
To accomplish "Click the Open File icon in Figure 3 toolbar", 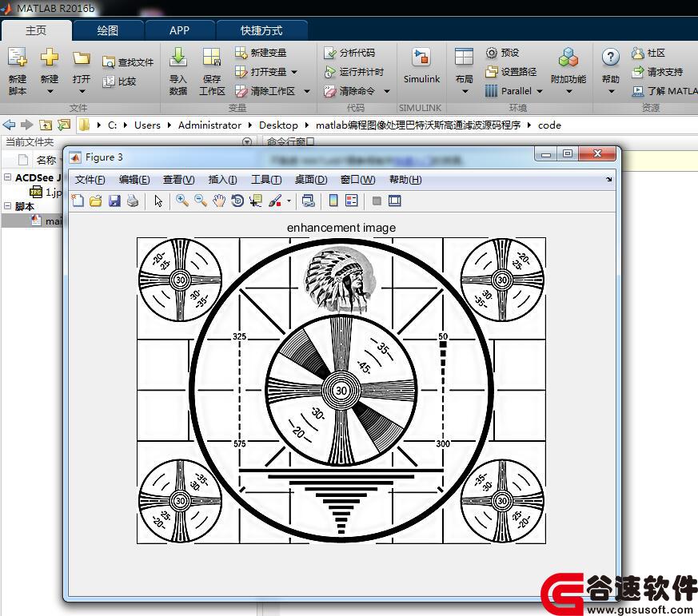I will [96, 201].
